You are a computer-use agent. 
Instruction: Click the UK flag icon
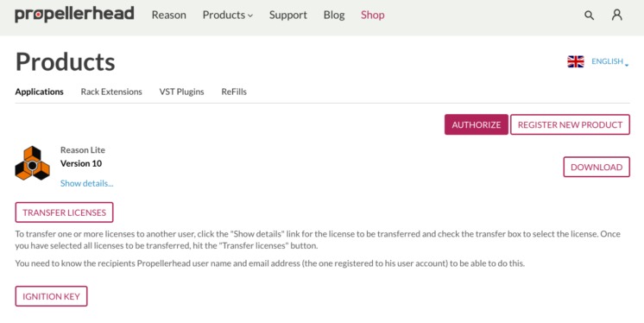[x=576, y=61]
